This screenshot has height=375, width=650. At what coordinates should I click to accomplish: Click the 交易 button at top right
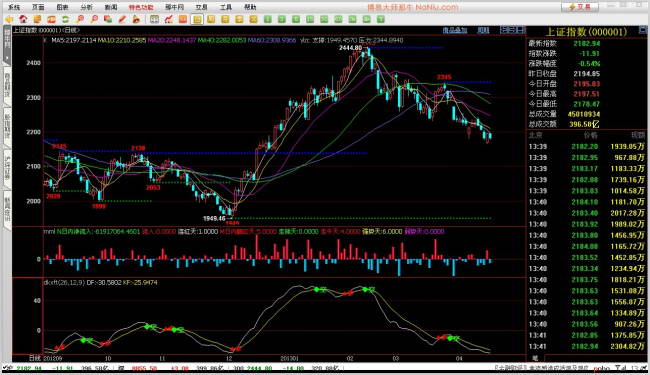(580, 7)
